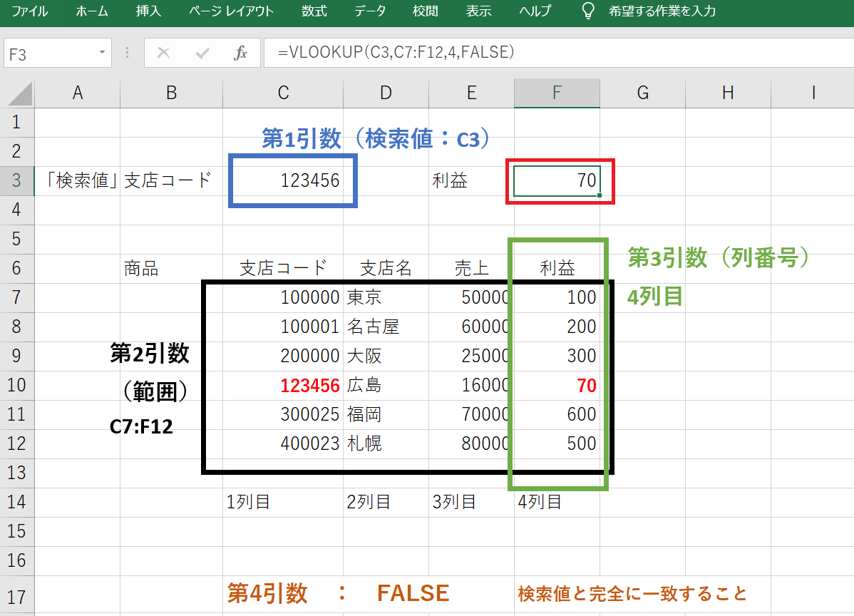Click the formula bar Cancel X icon
This screenshot has height=616, width=854.
pyautogui.click(x=163, y=53)
